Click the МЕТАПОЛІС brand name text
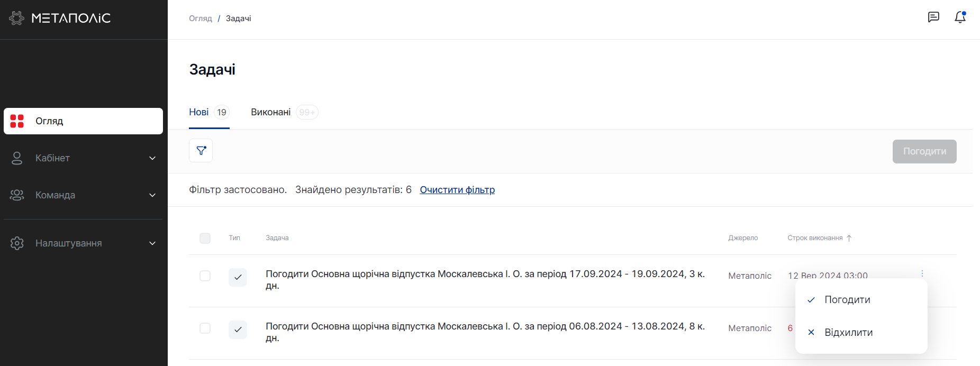The image size is (980, 366). (71, 18)
